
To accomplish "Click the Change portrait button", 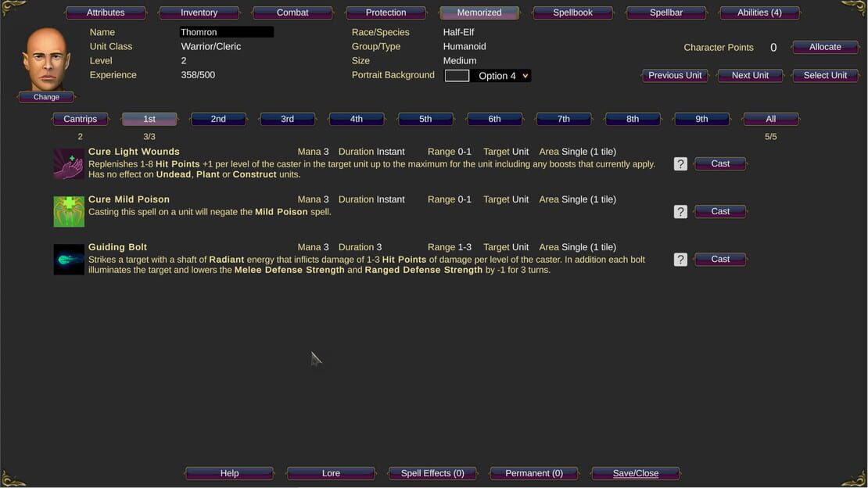I will 46,97.
